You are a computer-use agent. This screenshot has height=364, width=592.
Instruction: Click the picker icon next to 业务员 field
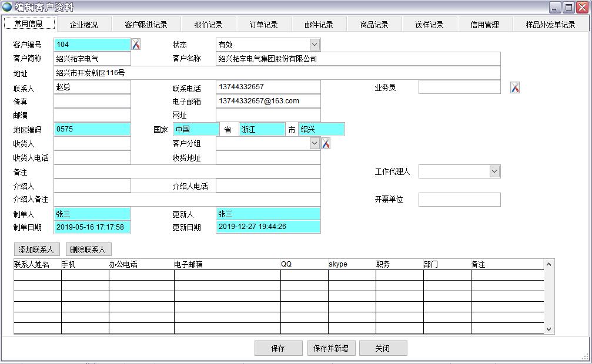point(515,87)
